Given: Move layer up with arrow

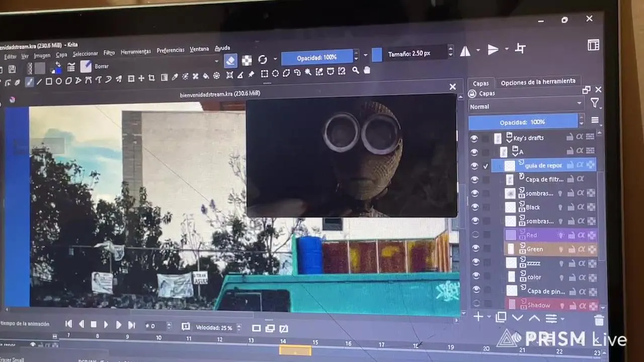Looking at the screenshot, I should tap(534, 318).
